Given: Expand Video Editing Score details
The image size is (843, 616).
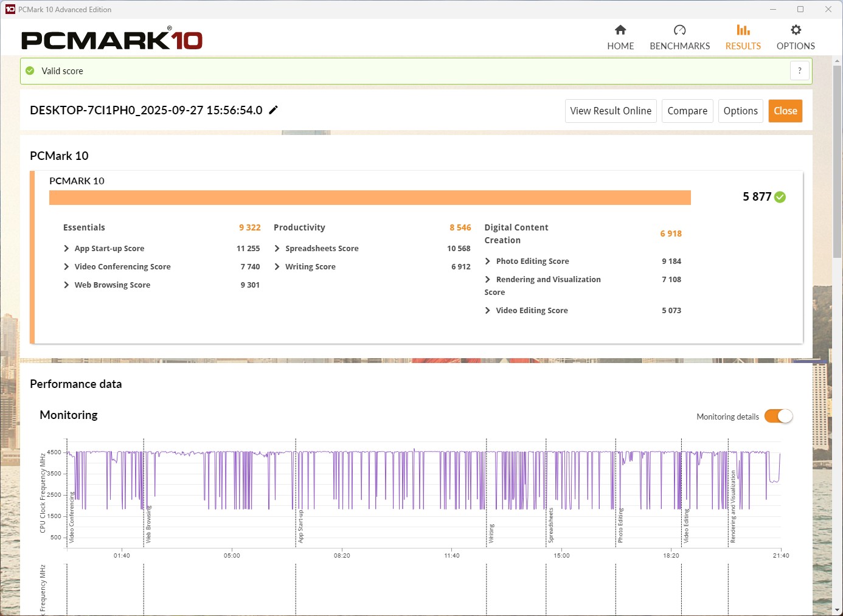Looking at the screenshot, I should click(488, 311).
